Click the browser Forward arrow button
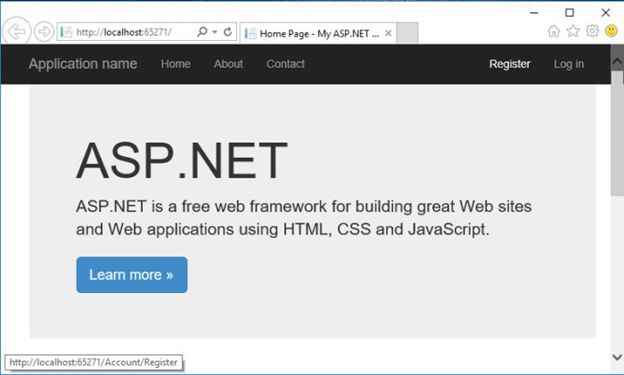 click(44, 31)
